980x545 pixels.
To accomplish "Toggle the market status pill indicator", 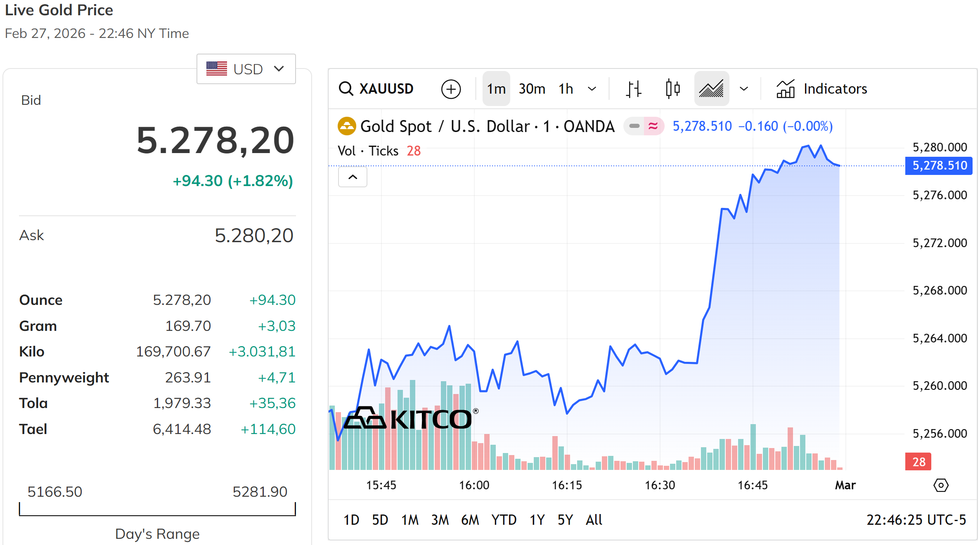I will (x=644, y=126).
